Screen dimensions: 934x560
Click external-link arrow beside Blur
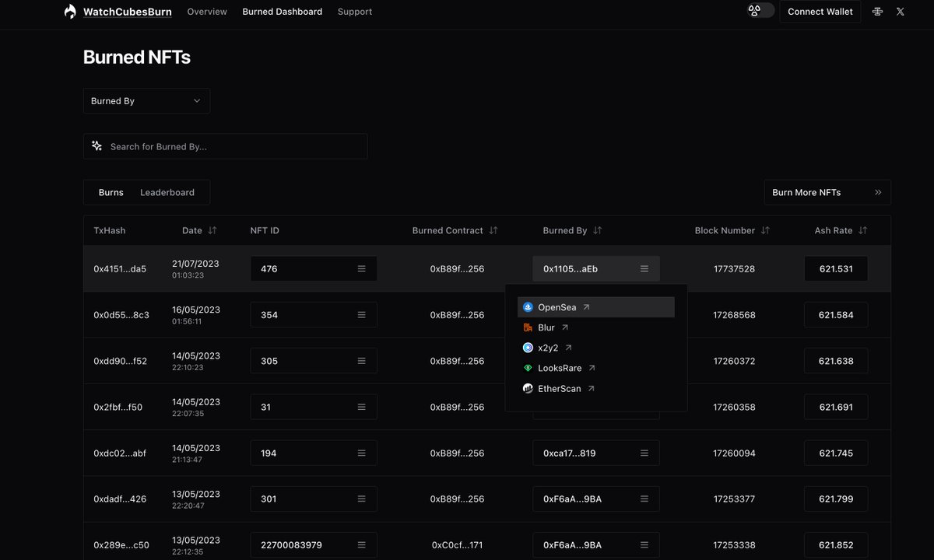[564, 327]
